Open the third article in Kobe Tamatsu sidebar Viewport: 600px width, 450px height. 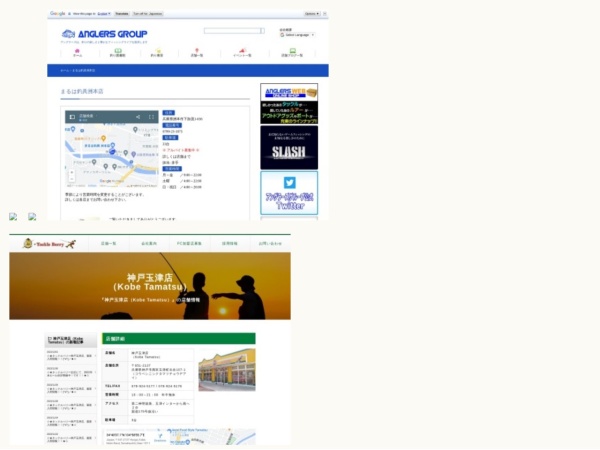[70, 389]
